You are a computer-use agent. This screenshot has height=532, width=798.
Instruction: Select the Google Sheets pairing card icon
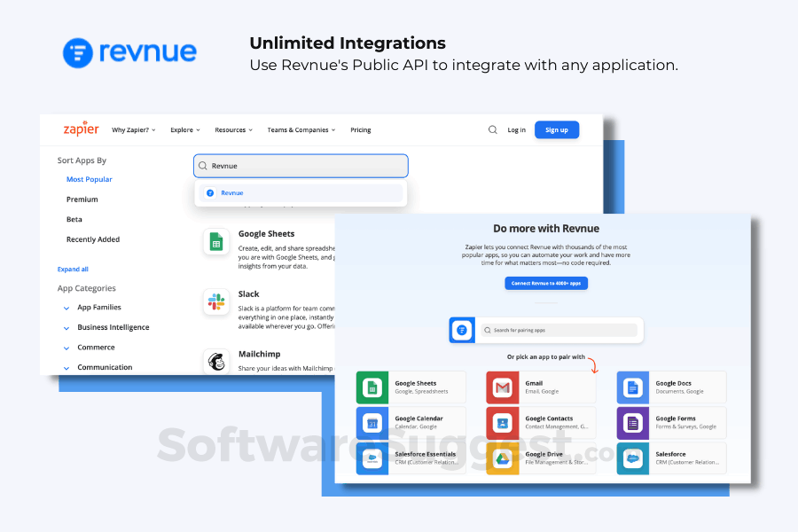(372, 387)
